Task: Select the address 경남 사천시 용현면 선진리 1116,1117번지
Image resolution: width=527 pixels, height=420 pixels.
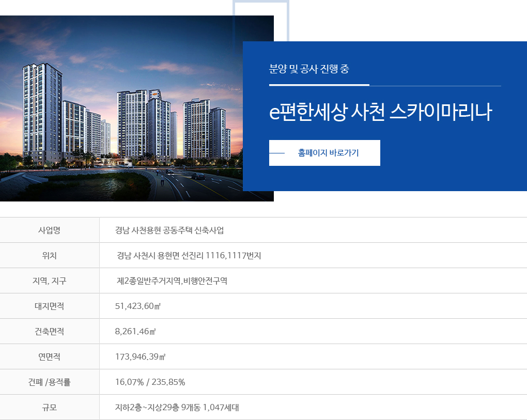Action: tap(189, 256)
